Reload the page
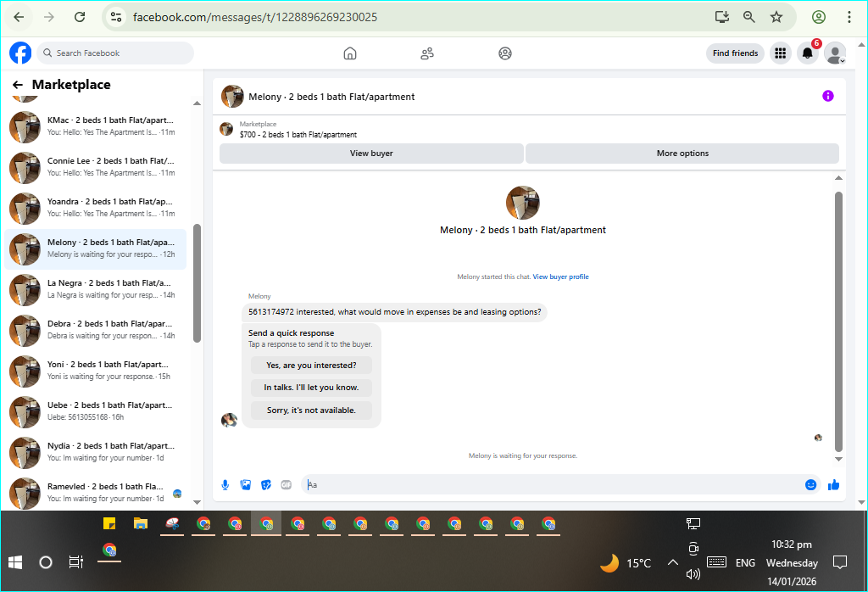Viewport: 868px width, 592px height. tap(80, 17)
